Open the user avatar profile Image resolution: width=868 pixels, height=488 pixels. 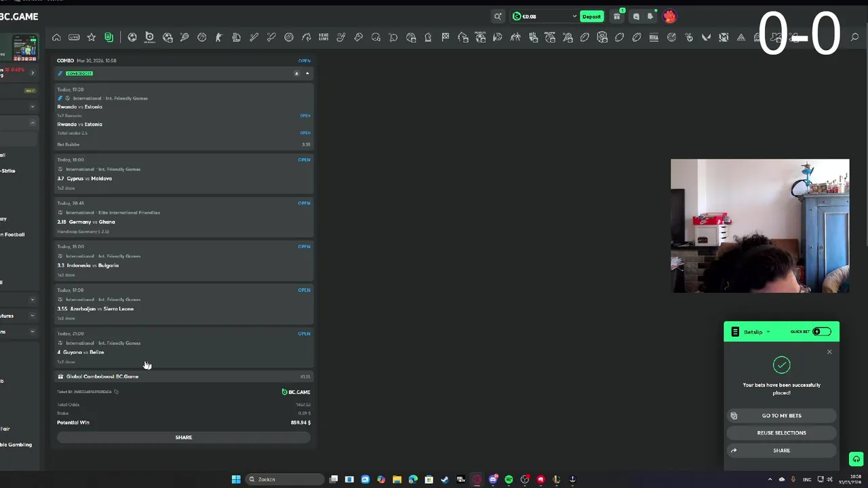click(x=670, y=16)
